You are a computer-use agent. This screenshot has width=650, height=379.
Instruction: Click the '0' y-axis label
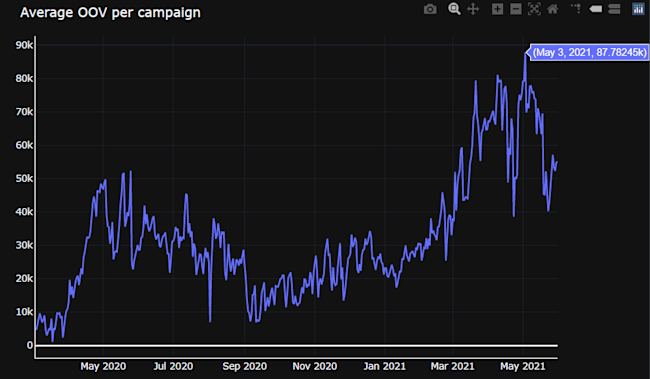[29, 345]
